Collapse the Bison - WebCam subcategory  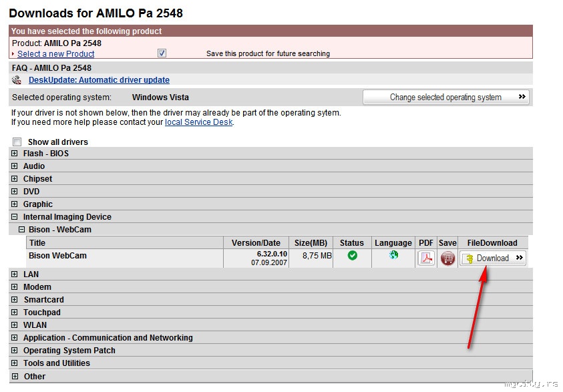pyautogui.click(x=21, y=229)
